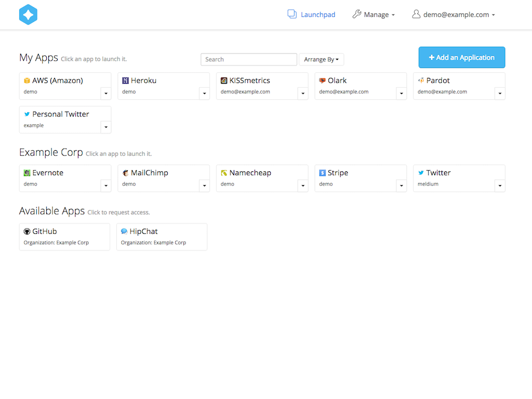Open the demo@example.com account menu
The image size is (532, 399).
(454, 15)
